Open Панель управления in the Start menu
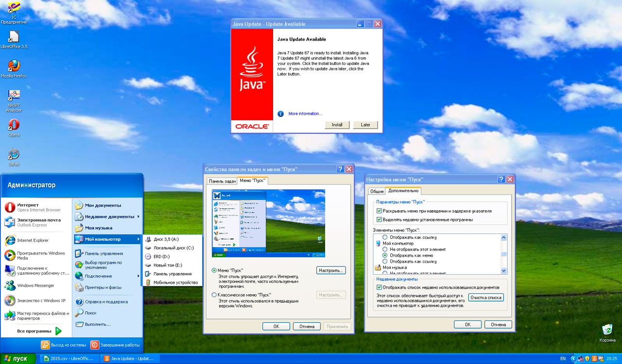The width and height of the screenshot is (622, 364). (x=107, y=253)
